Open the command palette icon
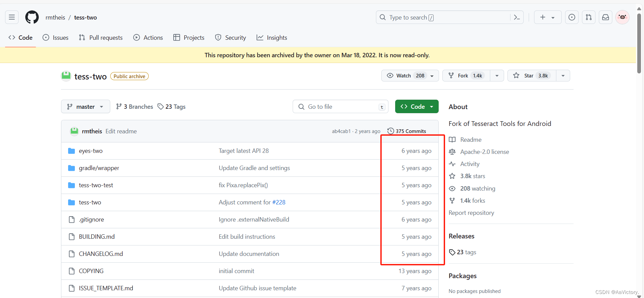Screen dimensions: 644x298 click(x=517, y=17)
